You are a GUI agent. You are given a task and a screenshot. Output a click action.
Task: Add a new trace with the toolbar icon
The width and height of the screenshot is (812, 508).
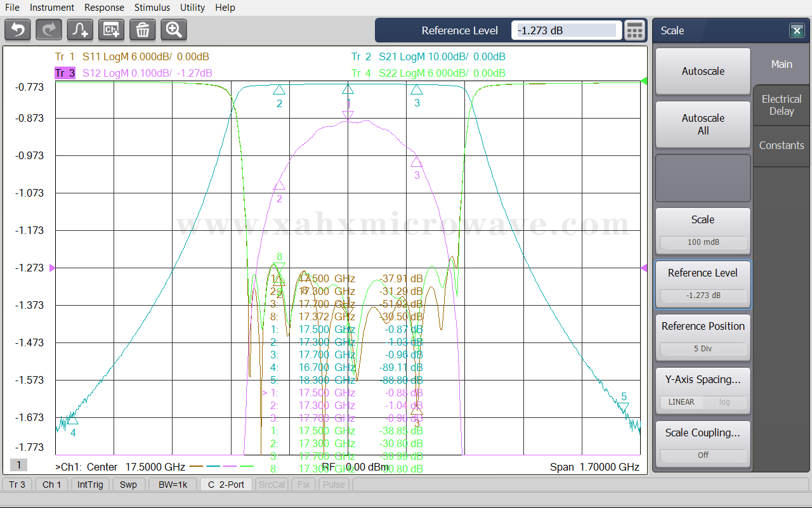pos(80,30)
